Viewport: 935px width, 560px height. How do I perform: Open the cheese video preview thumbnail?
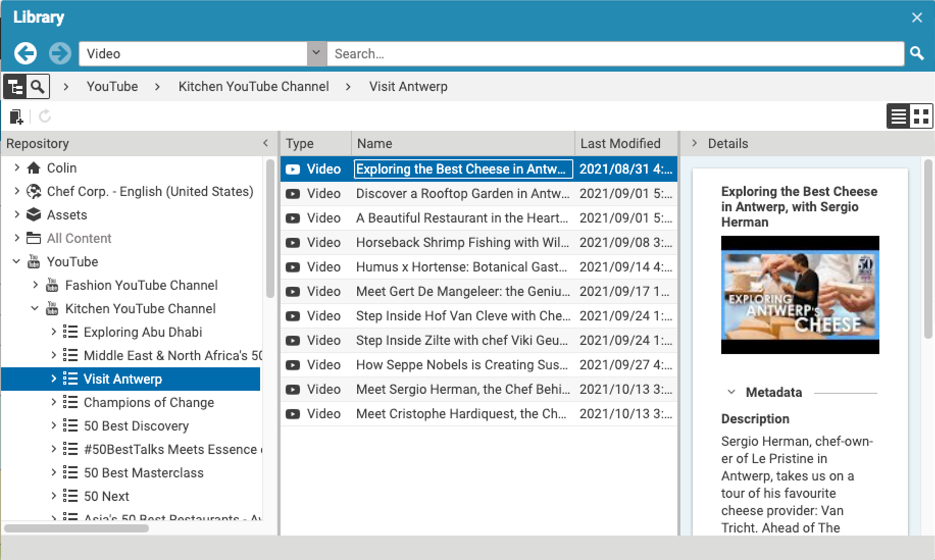(800, 295)
